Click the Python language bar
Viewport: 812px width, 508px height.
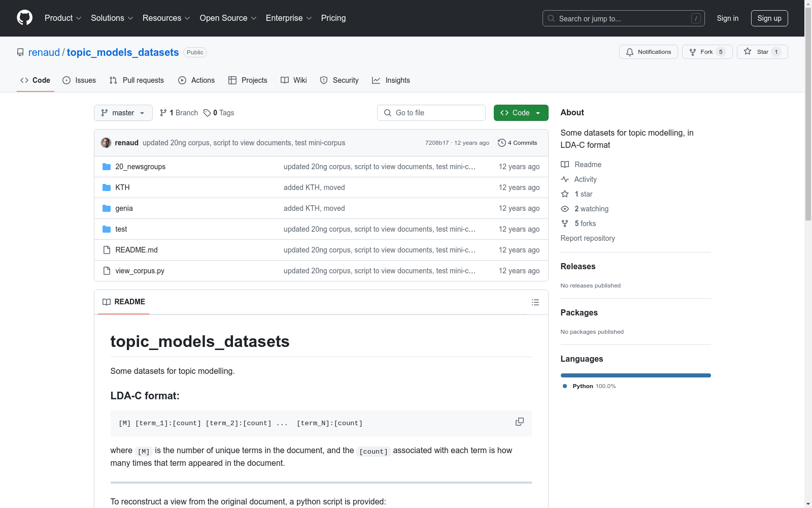(x=636, y=375)
